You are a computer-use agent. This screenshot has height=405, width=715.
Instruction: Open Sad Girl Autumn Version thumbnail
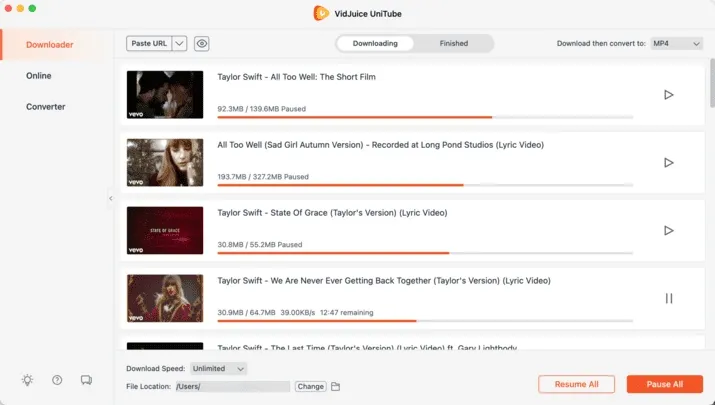click(x=165, y=163)
